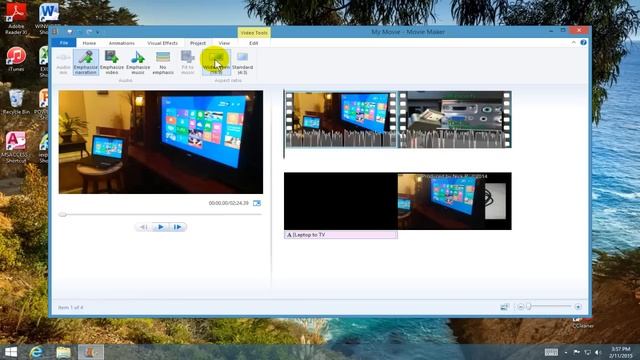Click the Movie Maker taskbar button
The height and width of the screenshot is (360, 640).
pos(91,352)
